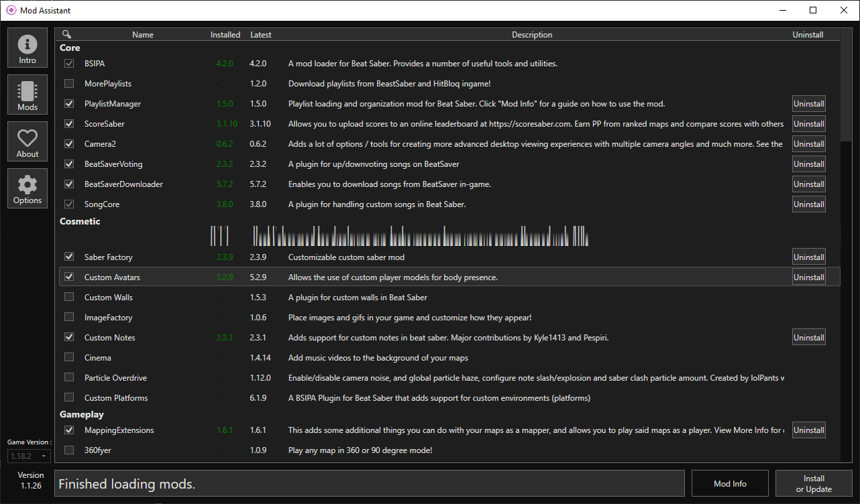Open the About page via heart icon
The width and height of the screenshot is (860, 504).
(27, 141)
